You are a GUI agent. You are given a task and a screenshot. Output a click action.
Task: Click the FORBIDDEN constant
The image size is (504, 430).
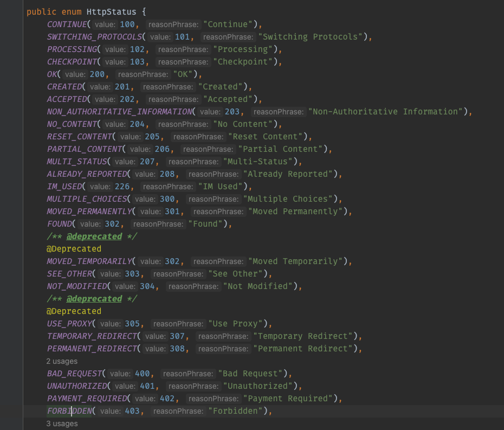tap(69, 411)
